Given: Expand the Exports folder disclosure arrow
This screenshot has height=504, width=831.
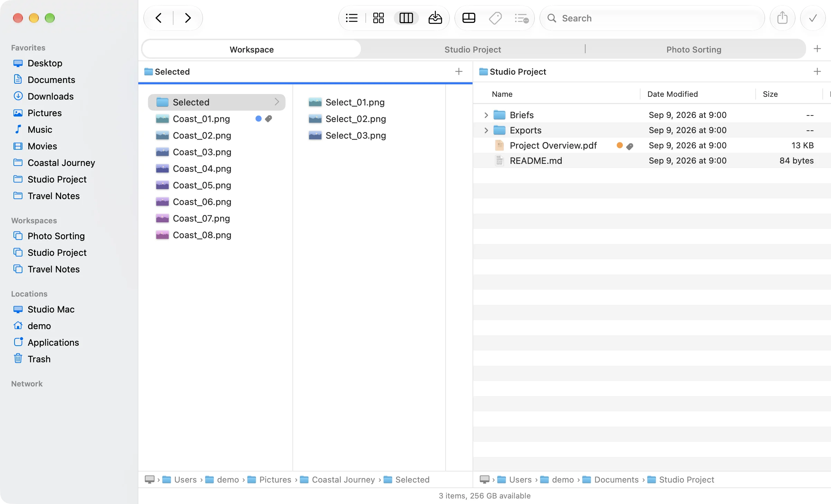Looking at the screenshot, I should click(486, 130).
